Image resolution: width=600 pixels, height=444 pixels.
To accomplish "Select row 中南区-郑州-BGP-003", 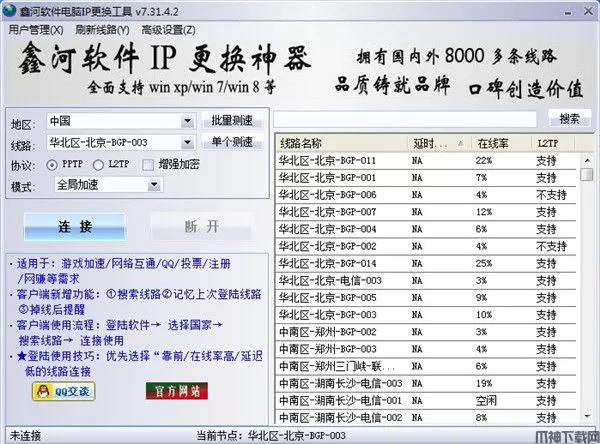I will click(x=426, y=349).
